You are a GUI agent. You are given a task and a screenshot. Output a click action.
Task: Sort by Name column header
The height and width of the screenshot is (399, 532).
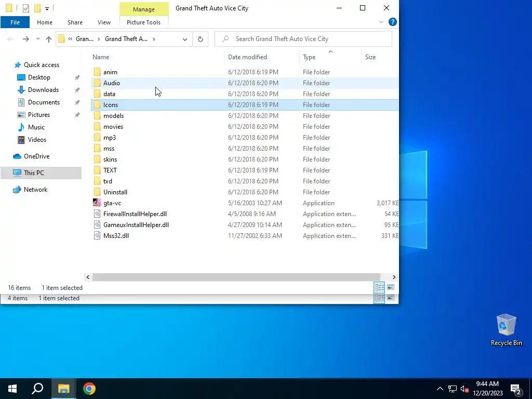(x=101, y=57)
